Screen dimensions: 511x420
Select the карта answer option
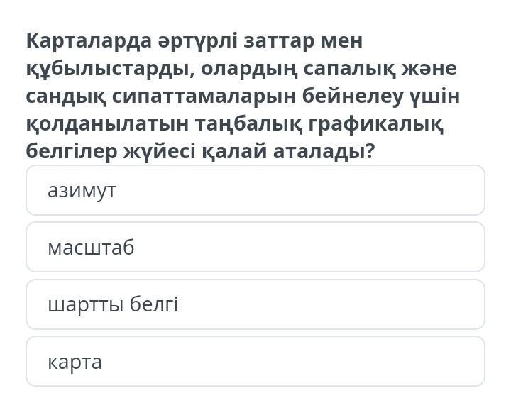coord(255,361)
